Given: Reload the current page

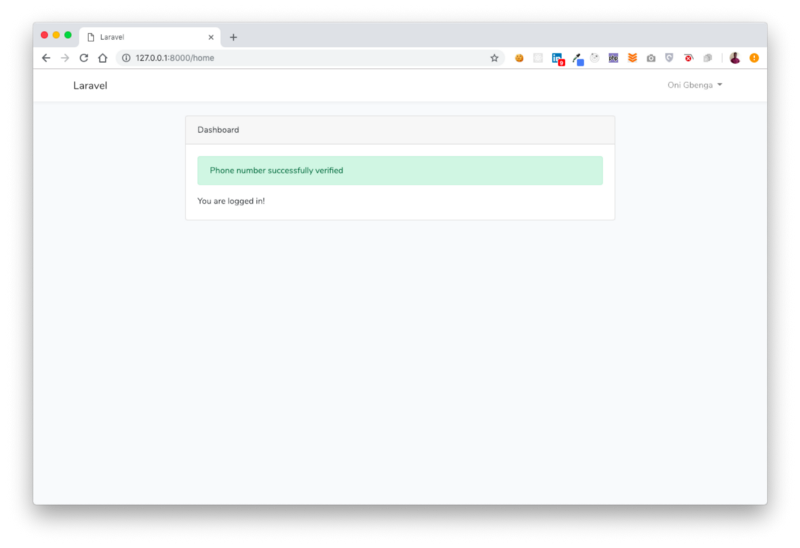Looking at the screenshot, I should 84,58.
